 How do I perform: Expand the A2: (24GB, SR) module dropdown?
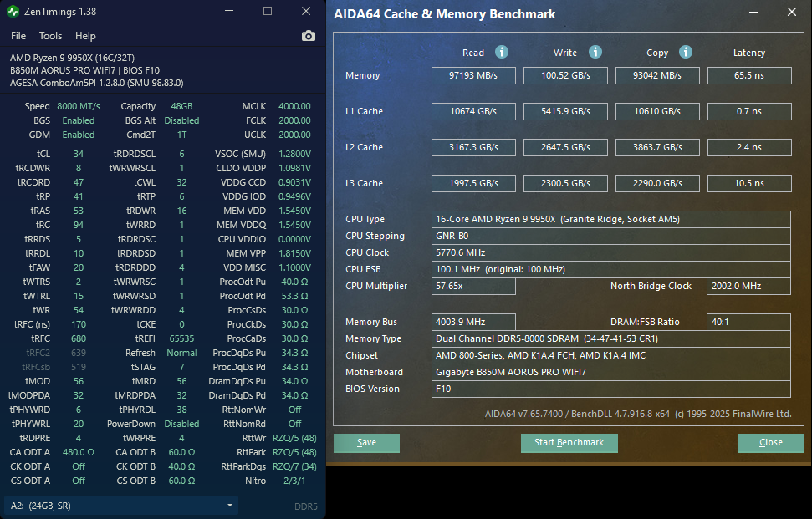click(121, 506)
